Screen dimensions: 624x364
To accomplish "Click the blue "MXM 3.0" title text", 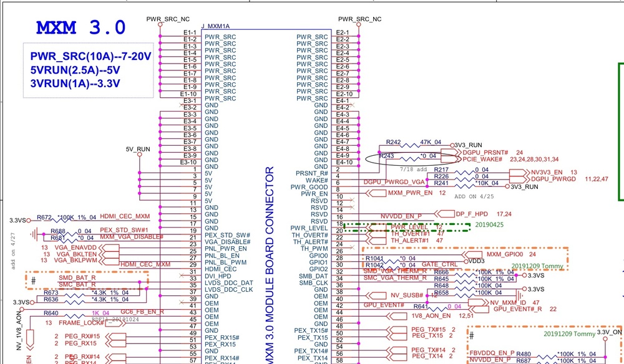I will (x=81, y=28).
